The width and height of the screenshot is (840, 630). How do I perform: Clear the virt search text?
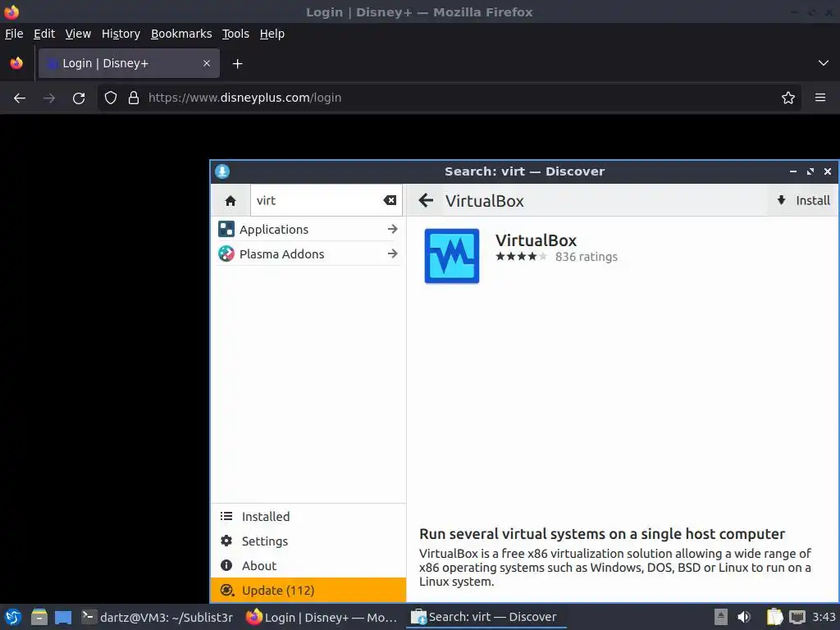pyautogui.click(x=390, y=200)
